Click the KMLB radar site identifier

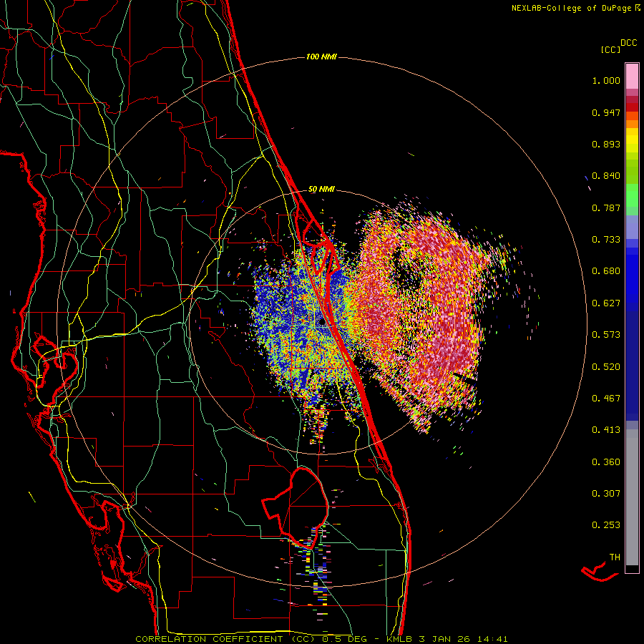(x=399, y=639)
